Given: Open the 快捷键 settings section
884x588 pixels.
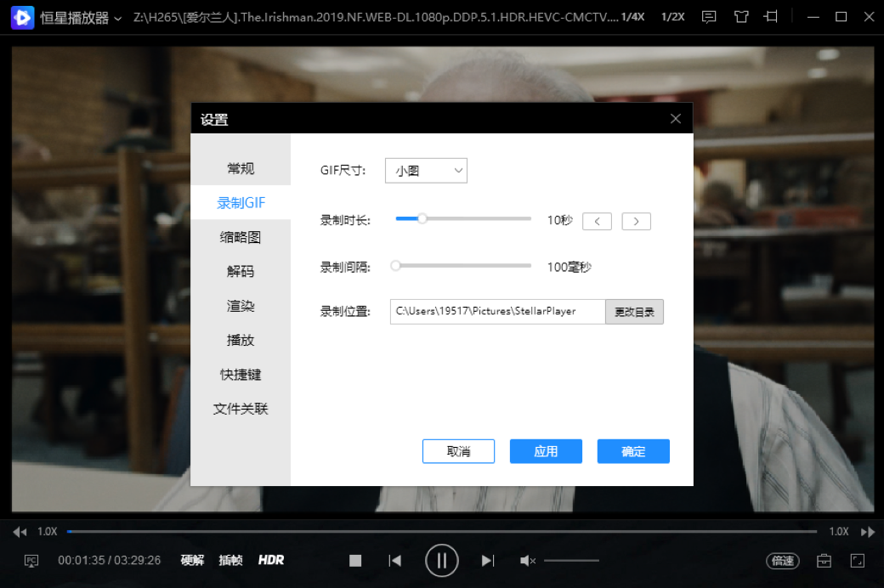Looking at the screenshot, I should [x=240, y=374].
